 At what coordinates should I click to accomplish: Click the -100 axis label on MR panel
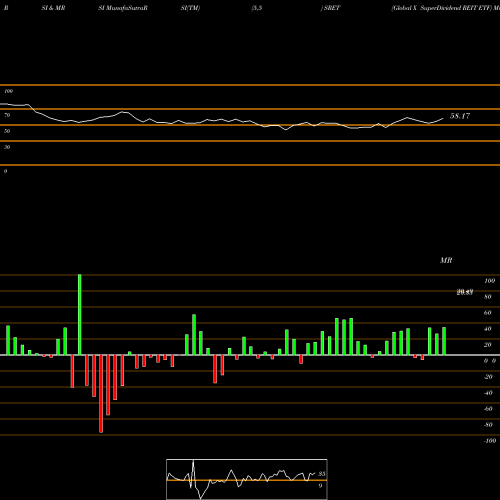(x=490, y=441)
